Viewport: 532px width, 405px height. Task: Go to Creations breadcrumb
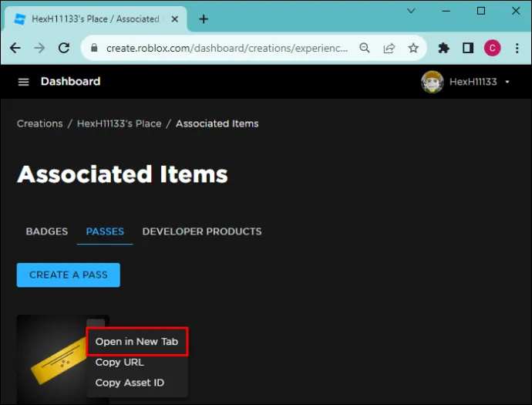click(x=40, y=123)
